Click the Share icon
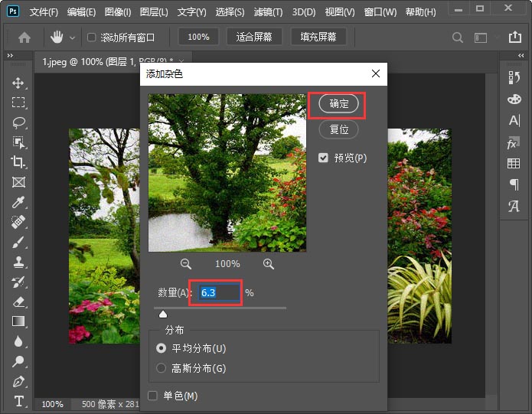 pos(514,37)
